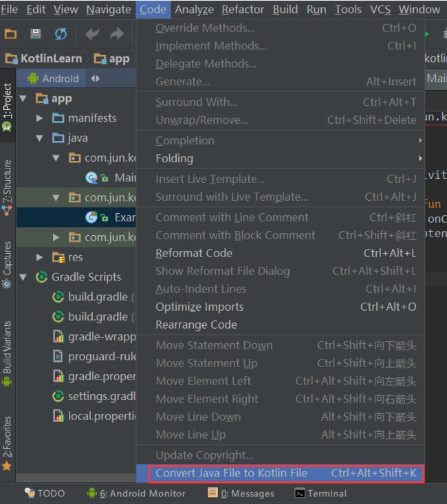Toggle the Captures tool window
This screenshot has width=447, height=504.
8,265
